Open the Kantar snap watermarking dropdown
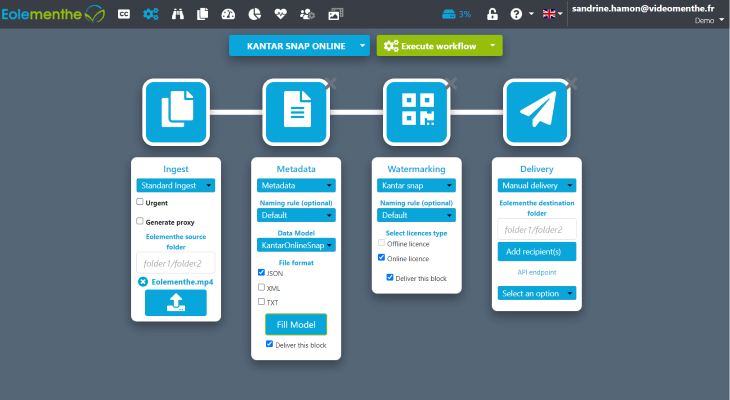Viewport: 730px width, 400px height. [416, 185]
